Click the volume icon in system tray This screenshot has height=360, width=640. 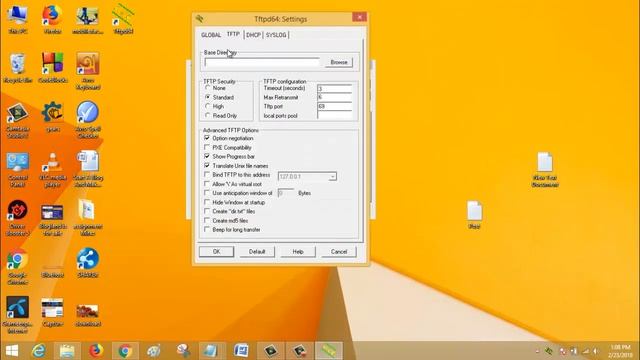point(596,351)
